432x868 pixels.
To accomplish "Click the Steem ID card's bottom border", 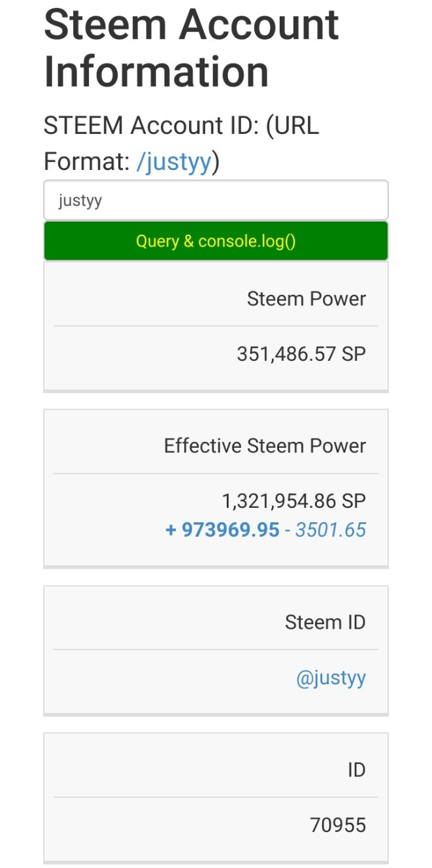I will [x=216, y=714].
